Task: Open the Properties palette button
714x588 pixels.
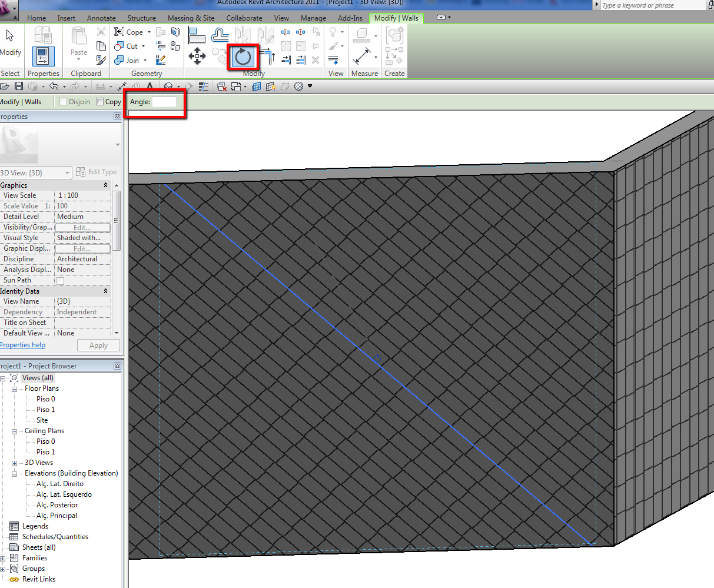Action: 43,57
